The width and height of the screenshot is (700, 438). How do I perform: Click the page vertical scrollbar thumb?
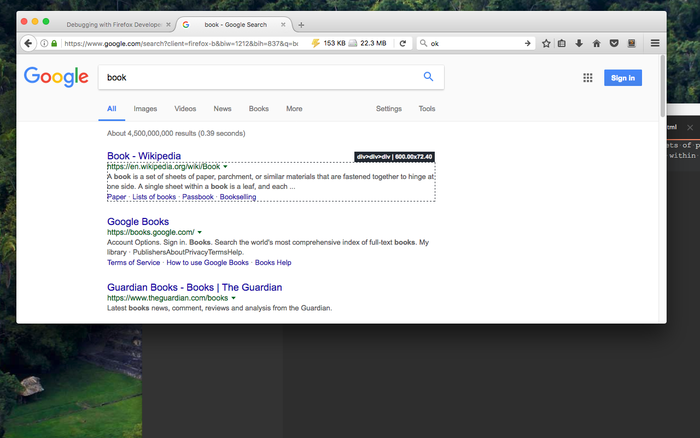[x=662, y=86]
